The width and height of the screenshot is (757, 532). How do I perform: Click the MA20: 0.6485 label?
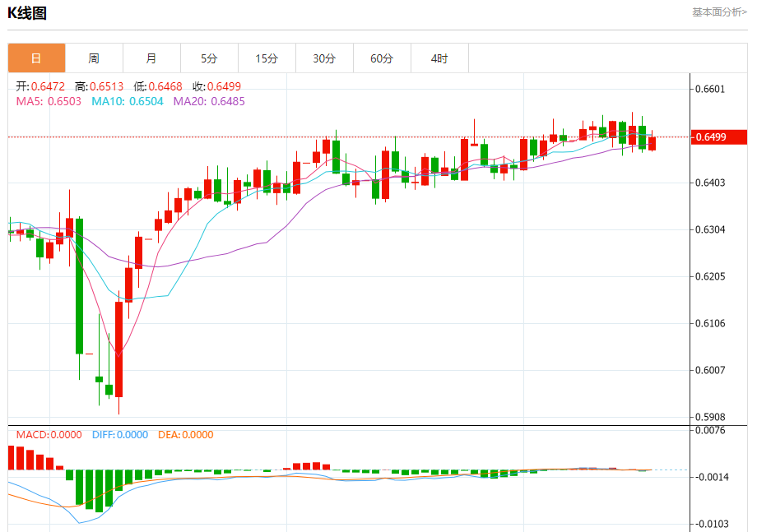click(x=209, y=101)
